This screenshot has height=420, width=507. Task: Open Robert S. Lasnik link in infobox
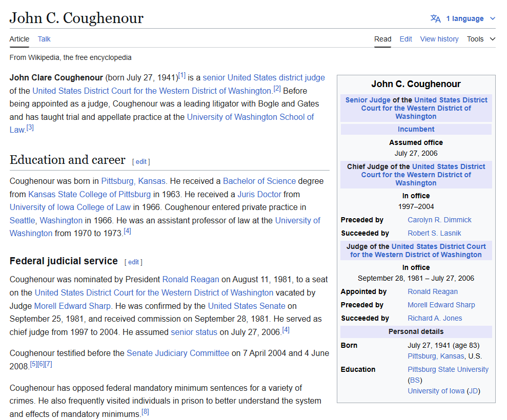(434, 233)
